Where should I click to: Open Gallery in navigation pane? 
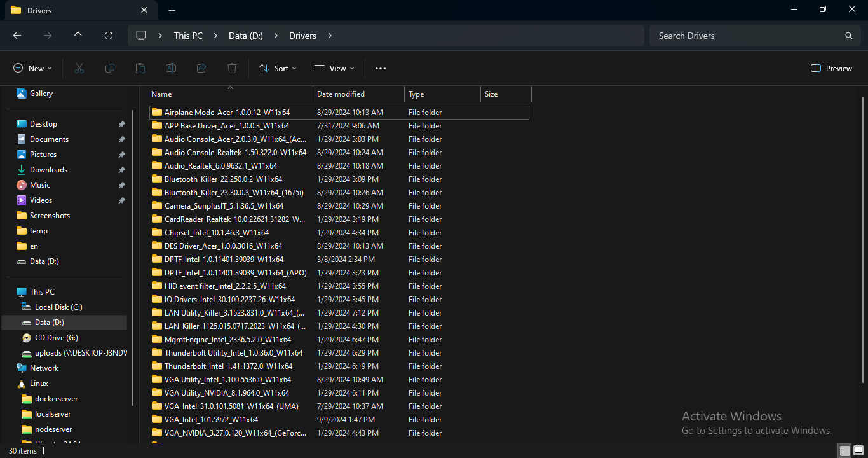pos(41,94)
